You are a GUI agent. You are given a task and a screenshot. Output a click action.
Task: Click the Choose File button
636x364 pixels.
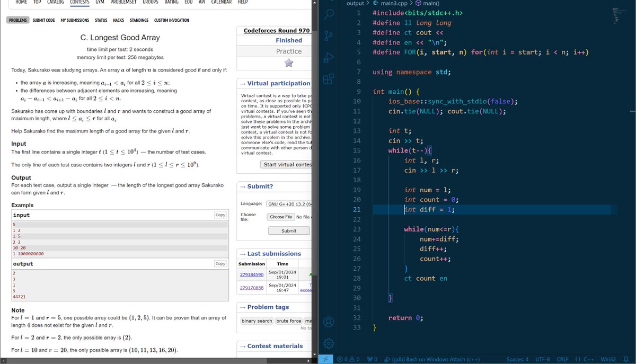pyautogui.click(x=280, y=216)
